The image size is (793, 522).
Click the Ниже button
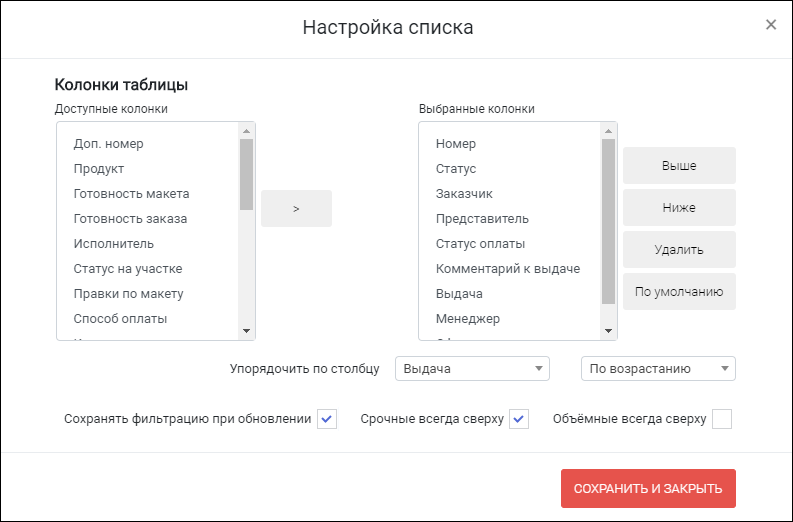tap(679, 207)
